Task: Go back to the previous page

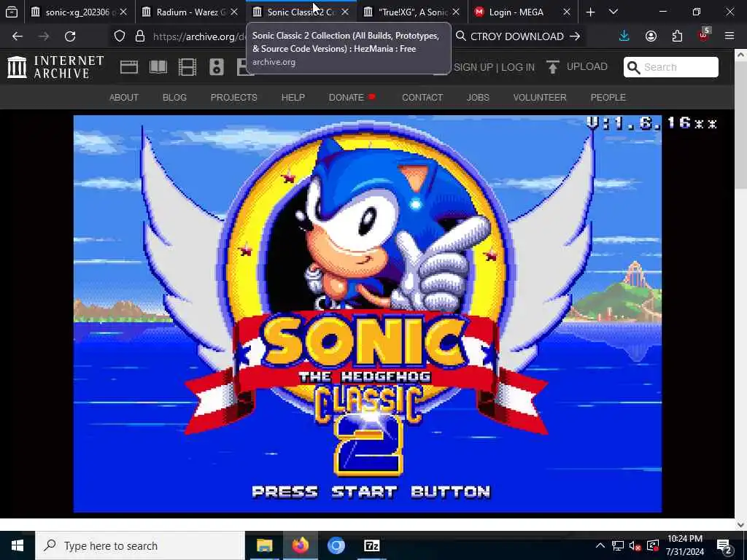Action: [18, 36]
